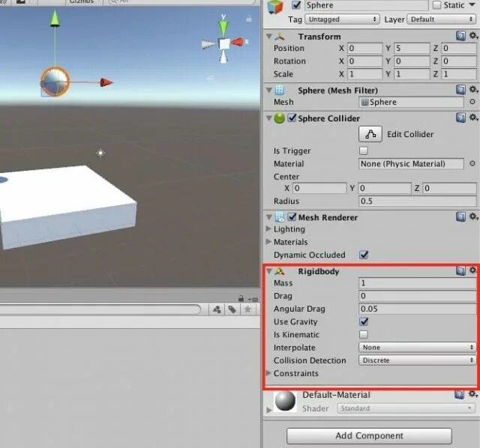Click the GameObject cube icon in Inspector
The width and height of the screenshot is (480, 448).
(275, 7)
